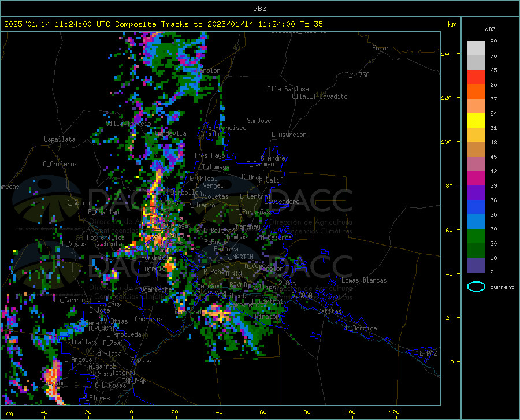Select the 'E_1-736' map label

point(357,75)
